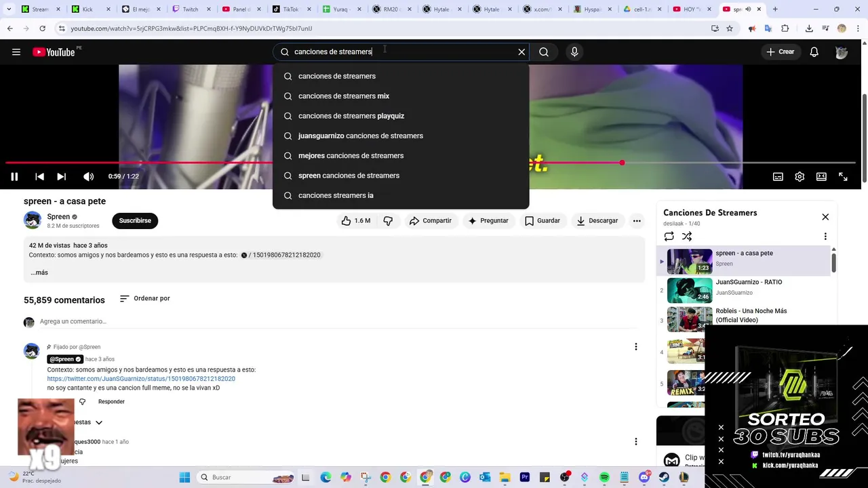The height and width of the screenshot is (488, 868).
Task: Mute the video volume
Action: tap(89, 177)
